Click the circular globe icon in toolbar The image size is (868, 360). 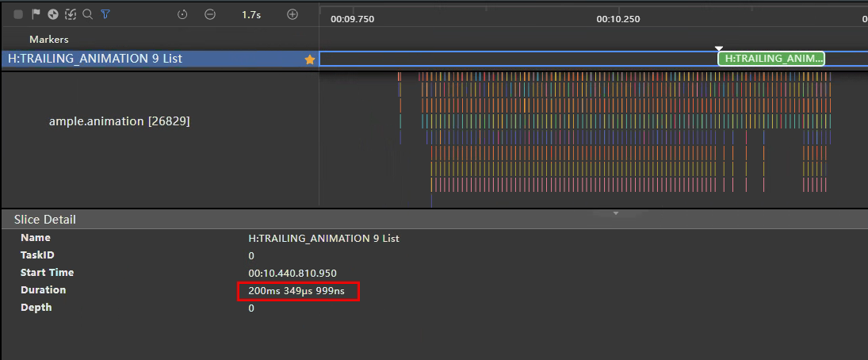click(x=53, y=14)
